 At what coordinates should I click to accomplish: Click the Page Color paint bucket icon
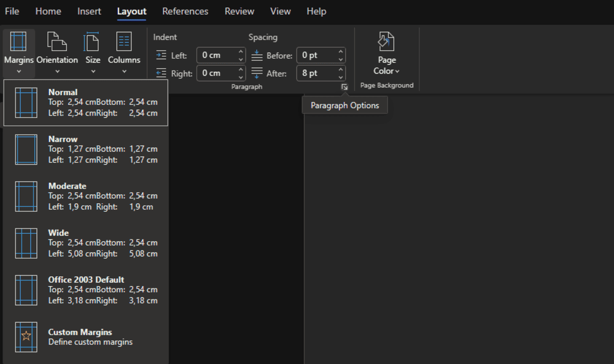point(386,42)
